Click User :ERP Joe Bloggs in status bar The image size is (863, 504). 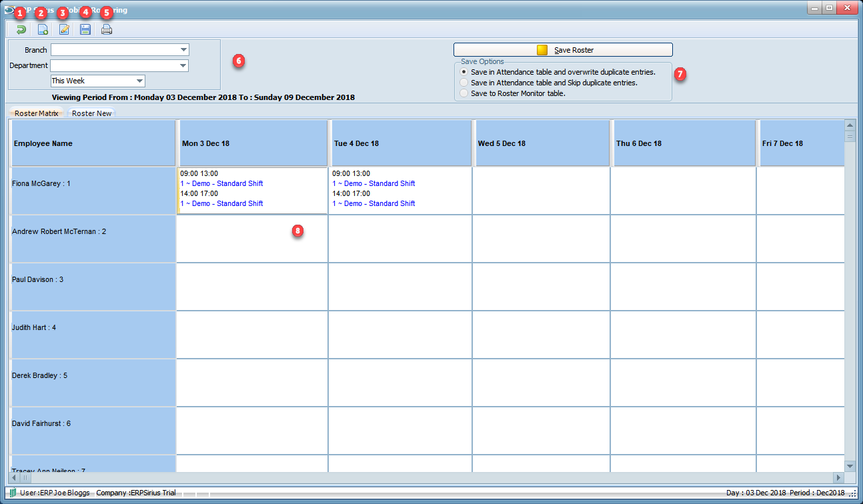pyautogui.click(x=55, y=493)
